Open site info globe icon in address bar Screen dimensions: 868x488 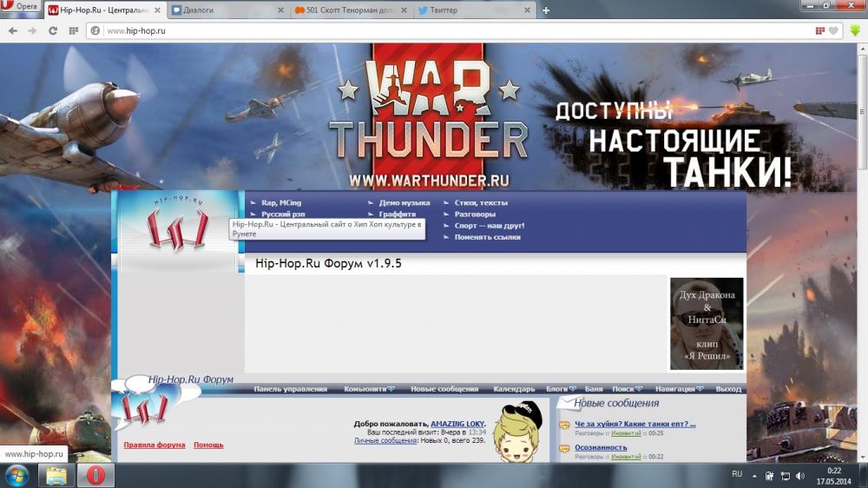(x=95, y=31)
